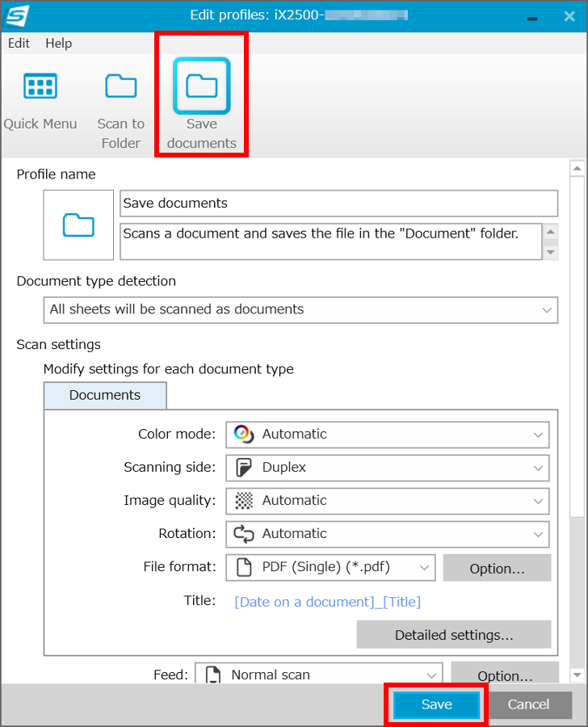Click Option button next to Feed
588x727 pixels.
coord(505,673)
